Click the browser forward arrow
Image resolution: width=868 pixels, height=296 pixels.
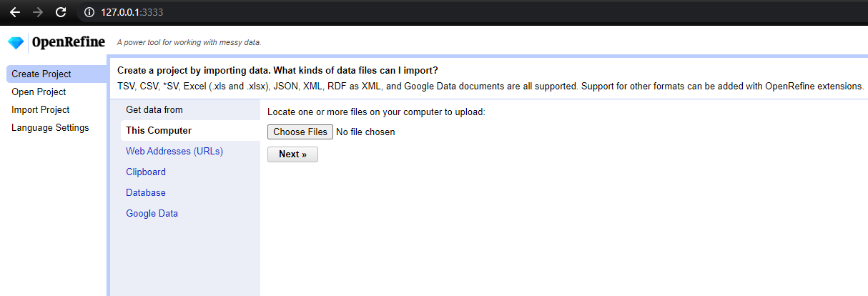click(x=38, y=12)
